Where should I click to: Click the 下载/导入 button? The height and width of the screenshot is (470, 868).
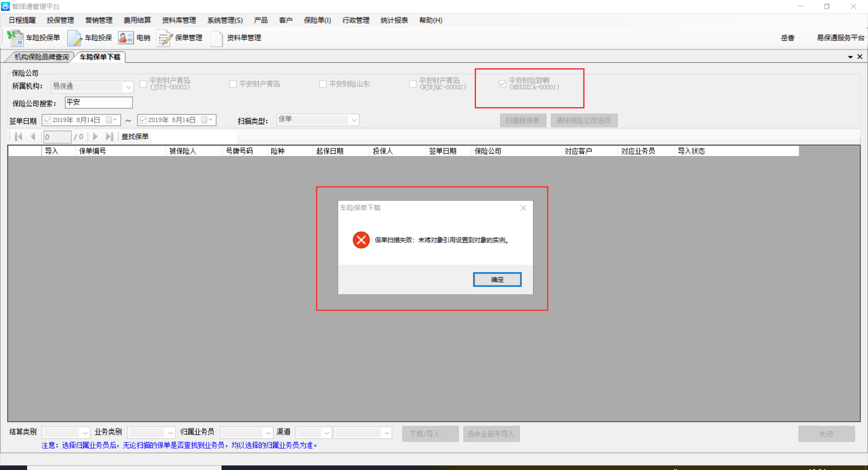point(430,434)
